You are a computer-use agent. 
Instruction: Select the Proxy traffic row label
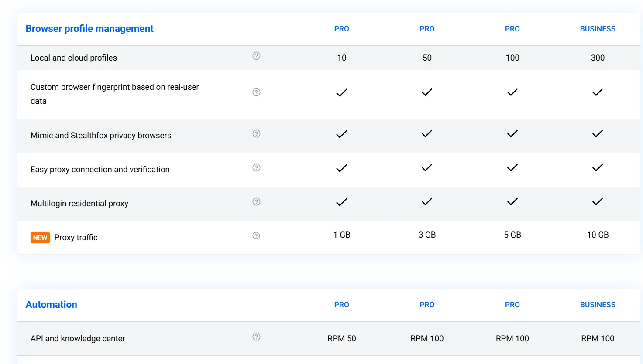tap(76, 238)
